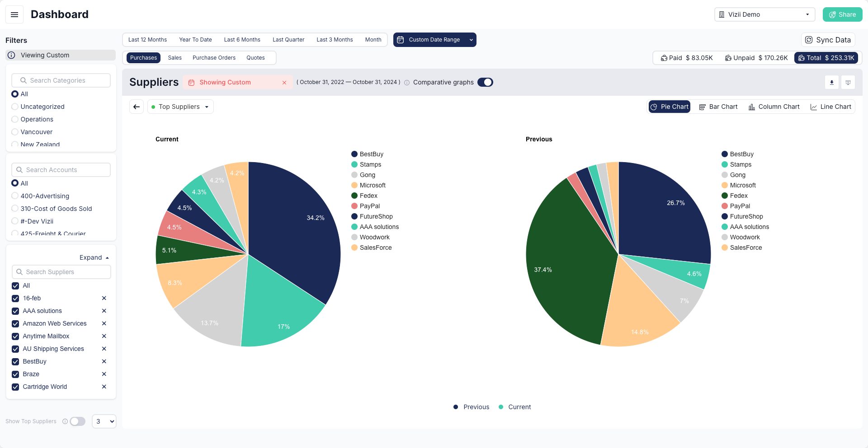Open Top Suppliers dropdown
The width and height of the screenshot is (868, 448).
(180, 107)
